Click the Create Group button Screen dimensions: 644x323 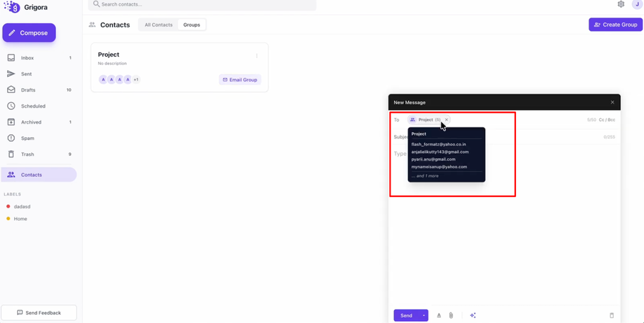616,24
